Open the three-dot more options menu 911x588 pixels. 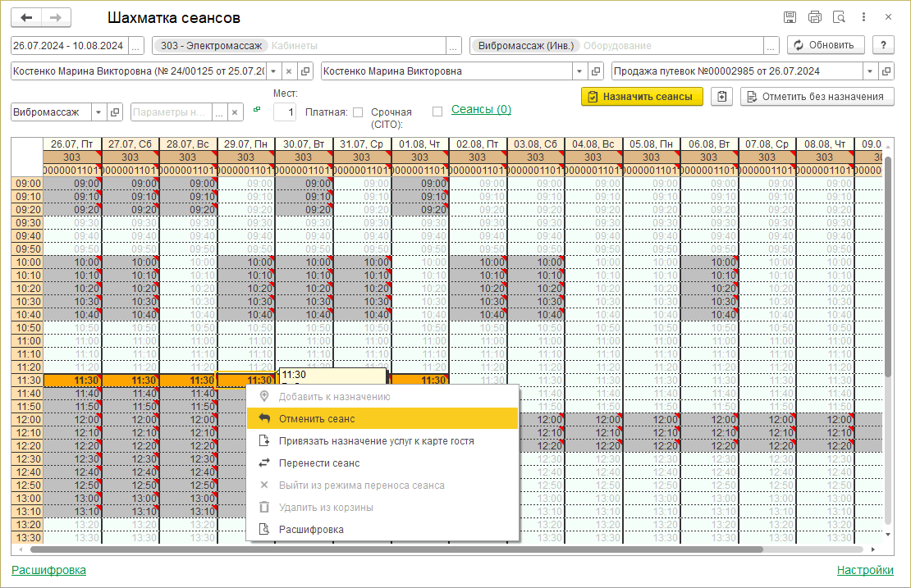tap(863, 17)
